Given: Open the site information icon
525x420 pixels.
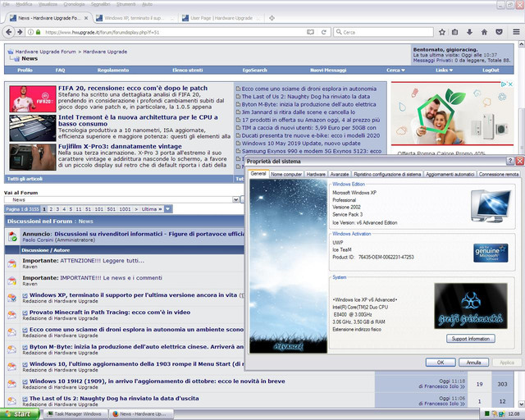Looking at the screenshot, I should (x=30, y=32).
